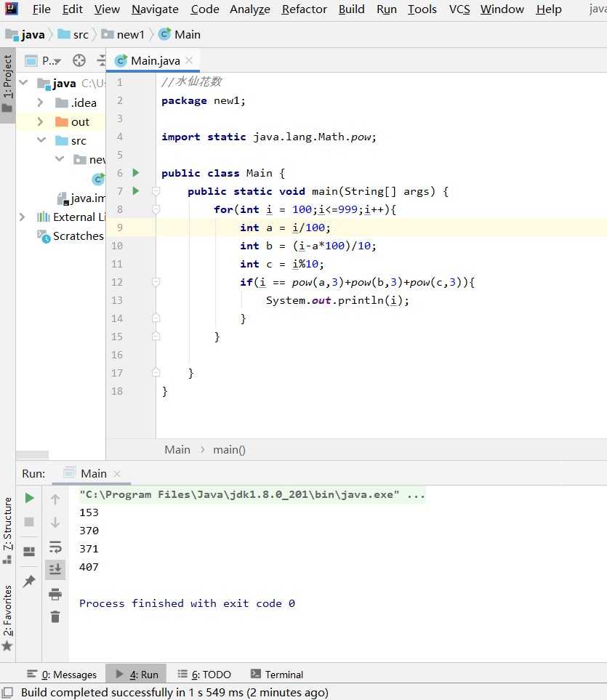Expand the External Libraries node
The height and width of the screenshot is (700, 607).
tap(23, 217)
